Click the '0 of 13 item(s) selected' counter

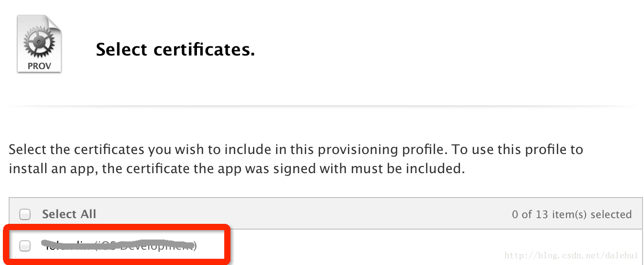click(x=572, y=214)
